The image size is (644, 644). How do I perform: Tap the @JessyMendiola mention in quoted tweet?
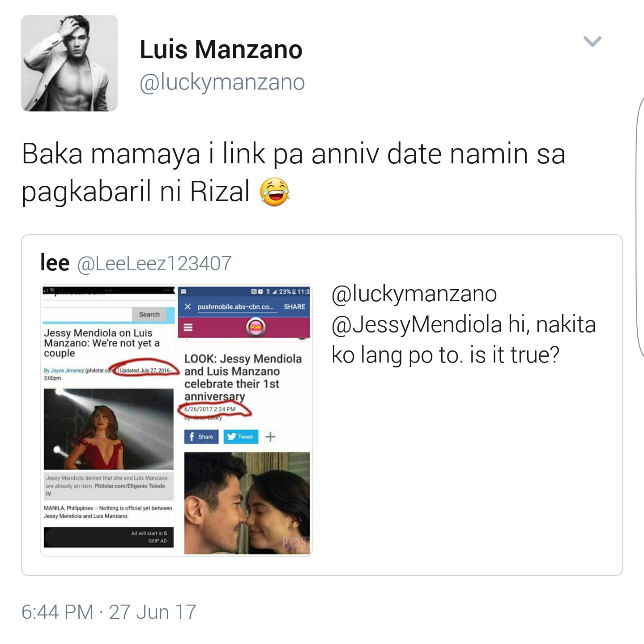[417, 325]
